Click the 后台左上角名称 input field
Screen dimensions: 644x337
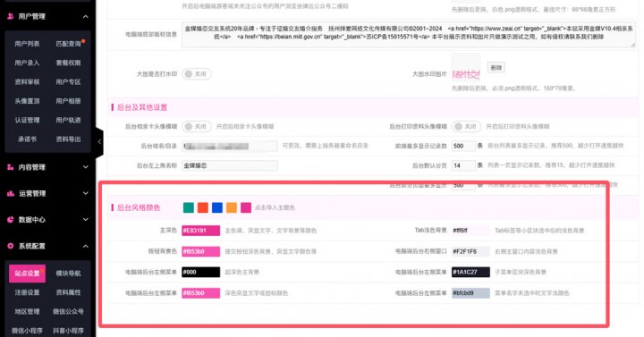230,165
